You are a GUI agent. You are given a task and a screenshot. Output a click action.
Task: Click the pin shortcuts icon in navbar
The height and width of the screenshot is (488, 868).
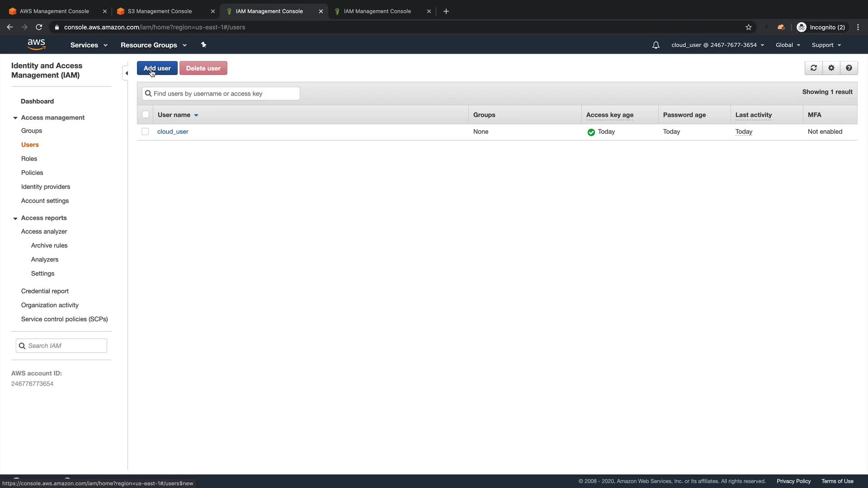point(203,45)
